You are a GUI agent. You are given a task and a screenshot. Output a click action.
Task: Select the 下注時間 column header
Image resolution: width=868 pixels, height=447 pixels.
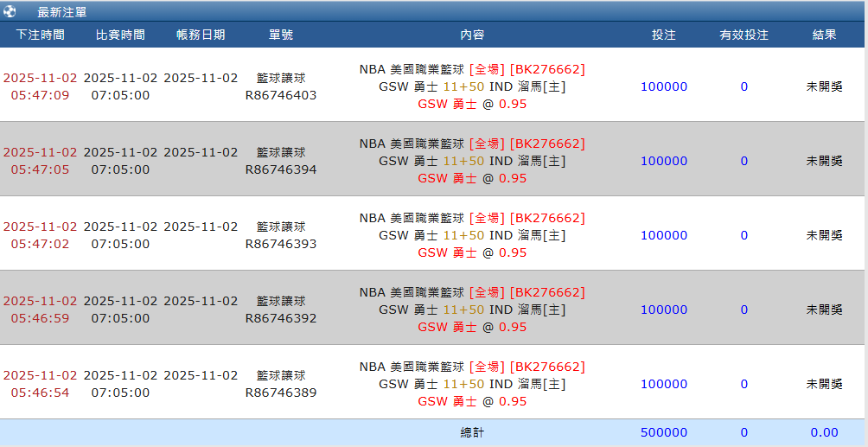(40, 35)
